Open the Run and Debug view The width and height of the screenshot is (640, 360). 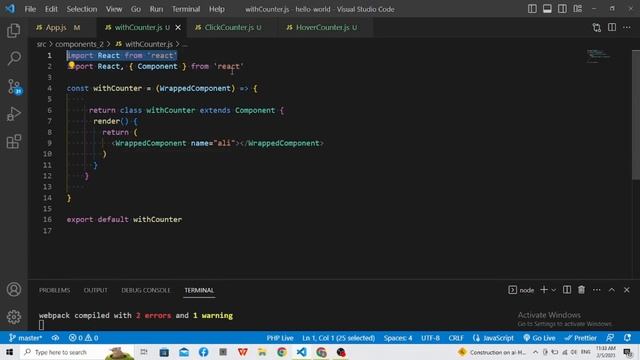click(13, 114)
